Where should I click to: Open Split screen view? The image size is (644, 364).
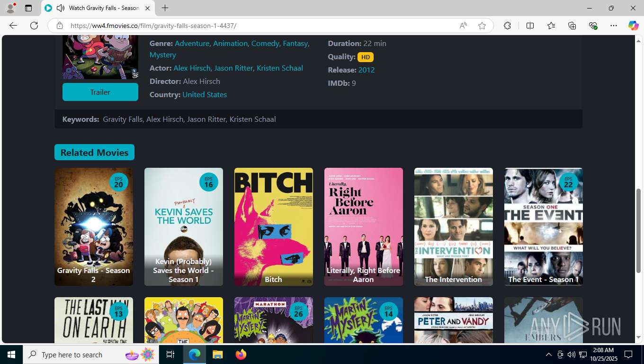click(x=530, y=26)
